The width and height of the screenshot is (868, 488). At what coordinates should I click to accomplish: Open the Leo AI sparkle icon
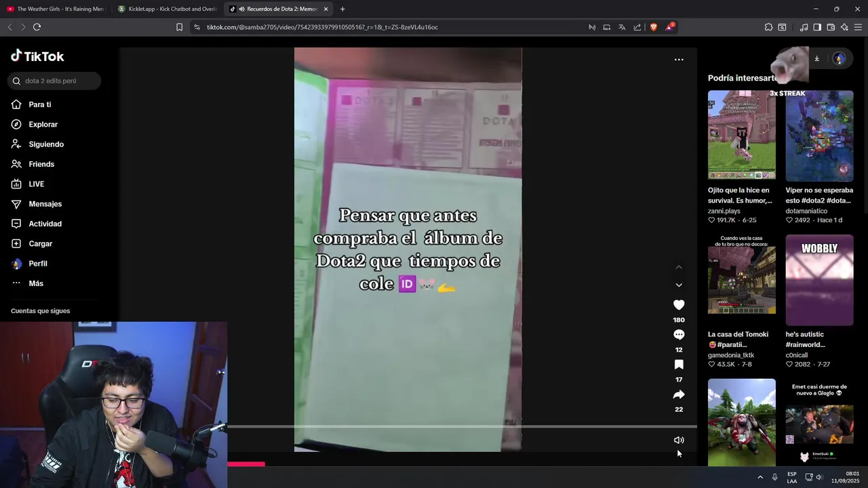pyautogui.click(x=844, y=27)
